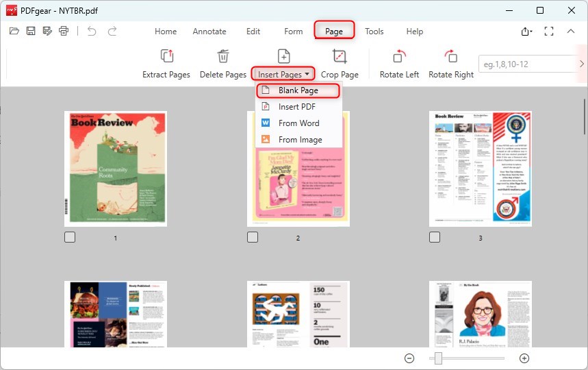Click the Rotate Right label
The image size is (588, 370).
point(451,75)
